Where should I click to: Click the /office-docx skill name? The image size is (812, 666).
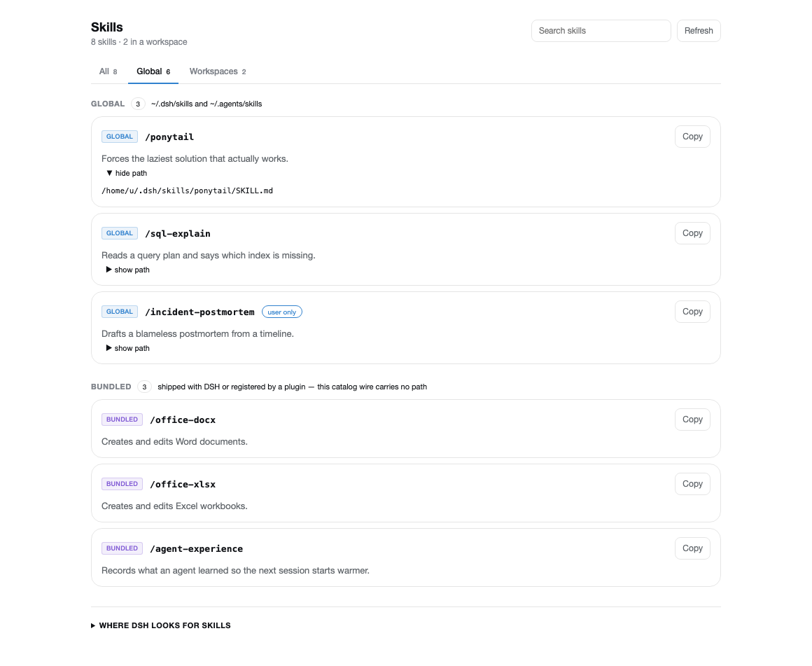click(183, 419)
